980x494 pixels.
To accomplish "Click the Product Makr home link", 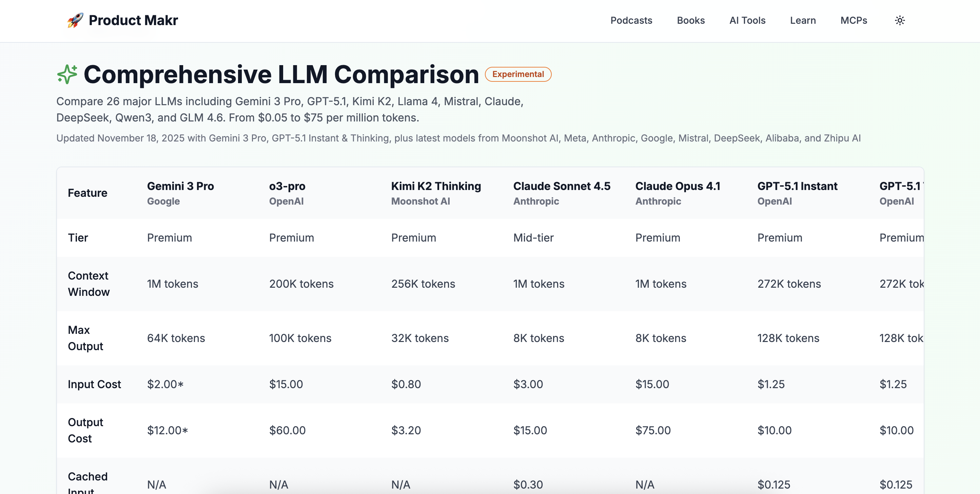I will click(133, 20).
